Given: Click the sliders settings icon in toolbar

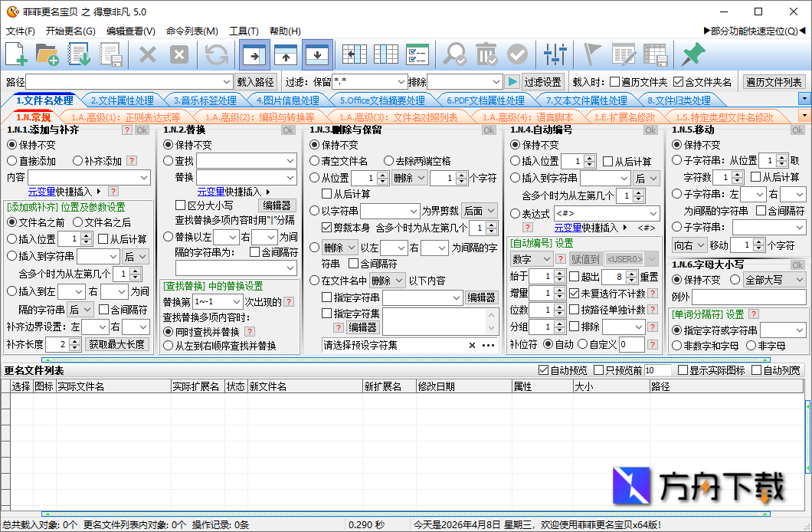Looking at the screenshot, I should point(555,54).
